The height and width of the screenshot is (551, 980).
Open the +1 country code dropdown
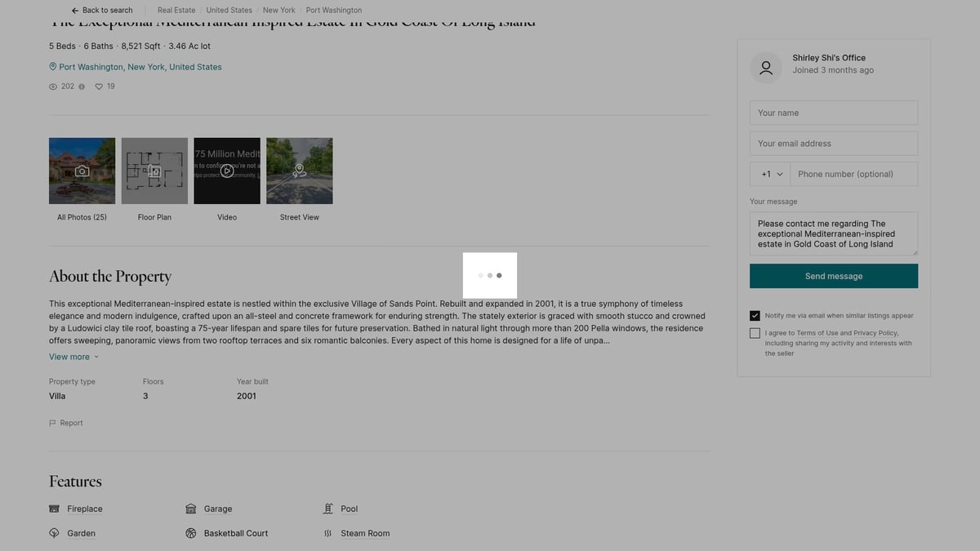(x=770, y=174)
